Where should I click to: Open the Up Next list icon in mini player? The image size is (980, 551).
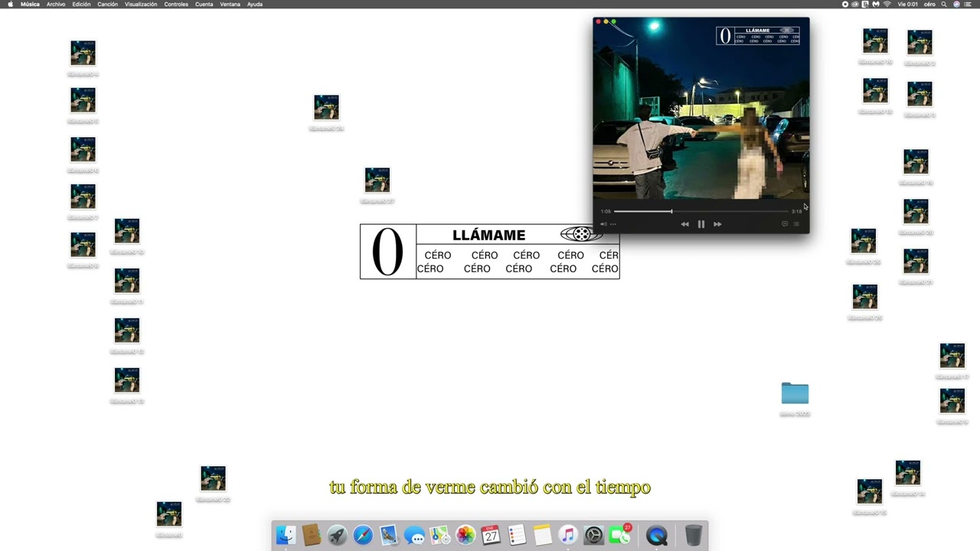[x=796, y=224]
